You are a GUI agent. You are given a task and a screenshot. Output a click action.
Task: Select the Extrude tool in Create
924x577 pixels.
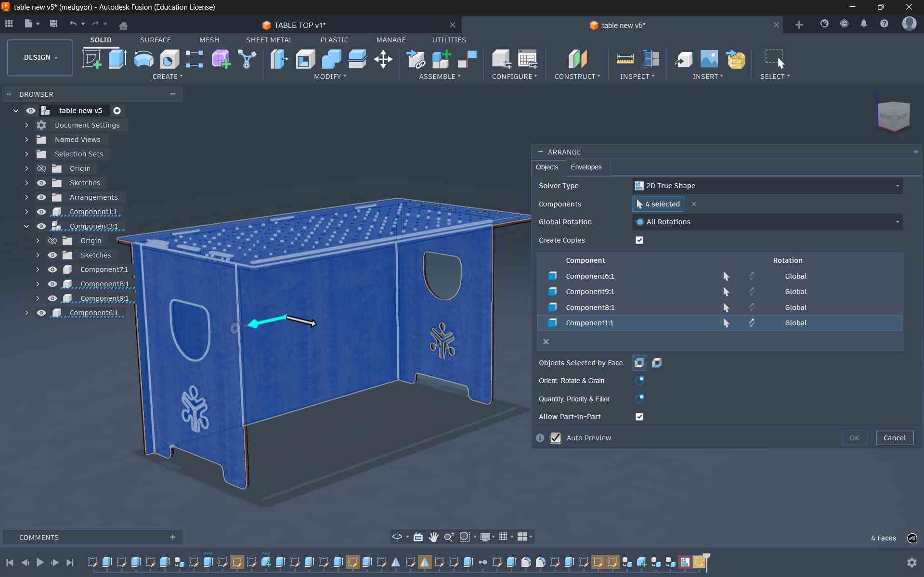117,59
